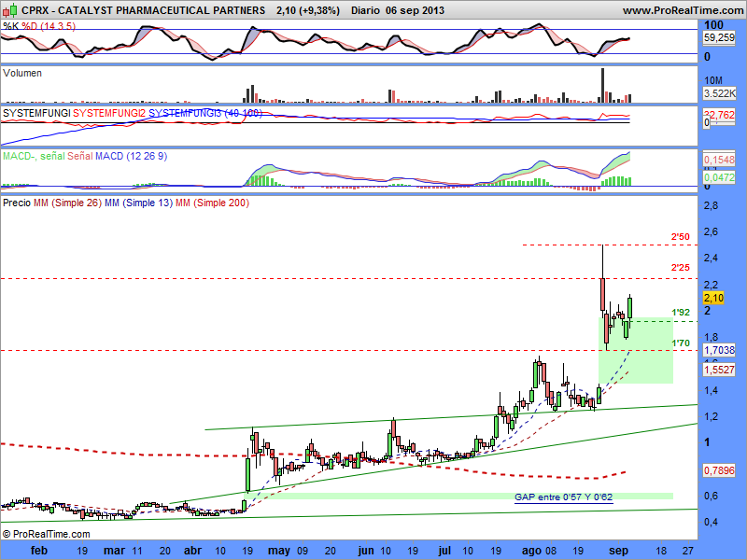Click the green "1'92" level label
The width and height of the screenshot is (747, 560).
681,313
